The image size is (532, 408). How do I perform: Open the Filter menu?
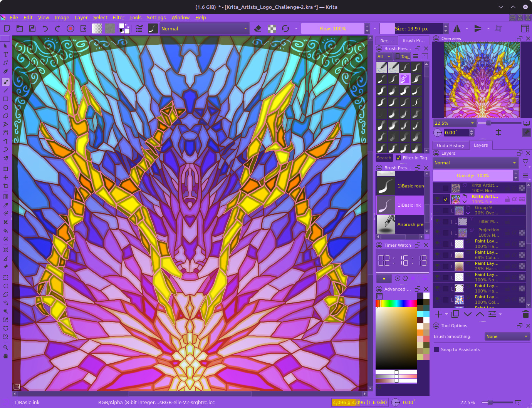click(118, 17)
